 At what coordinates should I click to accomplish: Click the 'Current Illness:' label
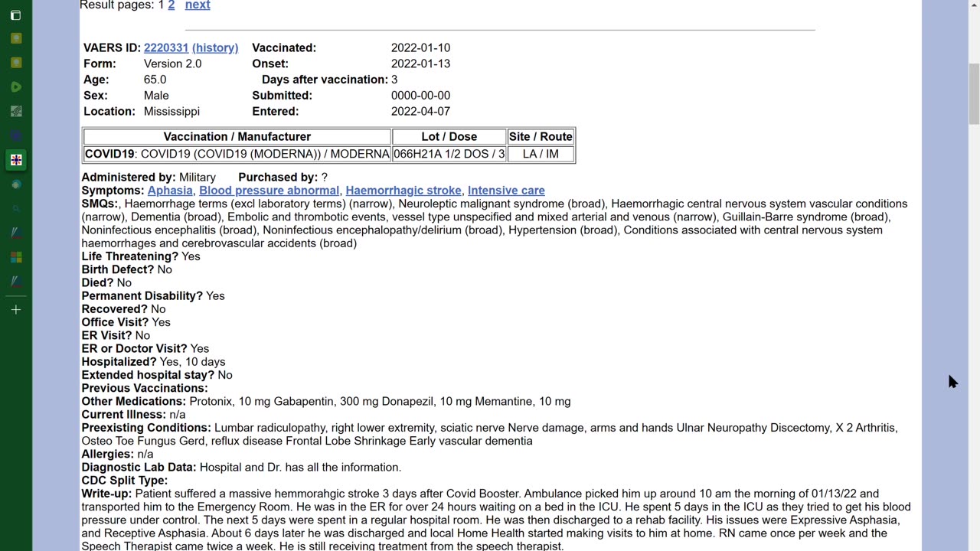(x=124, y=415)
